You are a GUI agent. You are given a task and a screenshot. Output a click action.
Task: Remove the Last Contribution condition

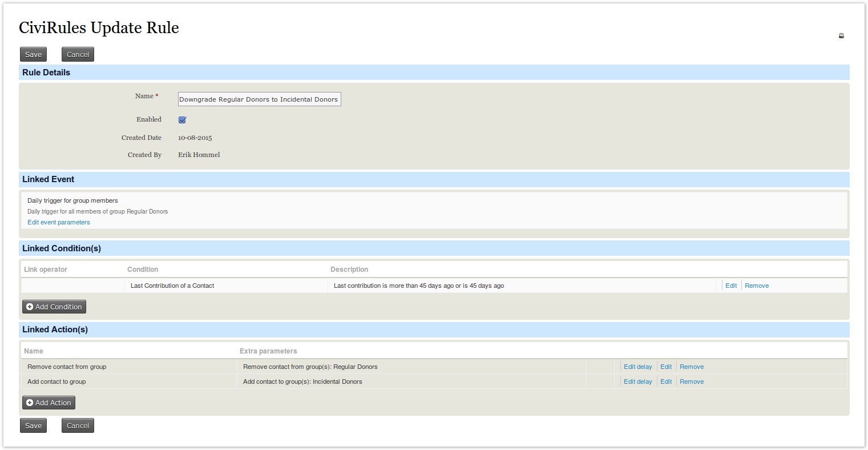(x=756, y=286)
